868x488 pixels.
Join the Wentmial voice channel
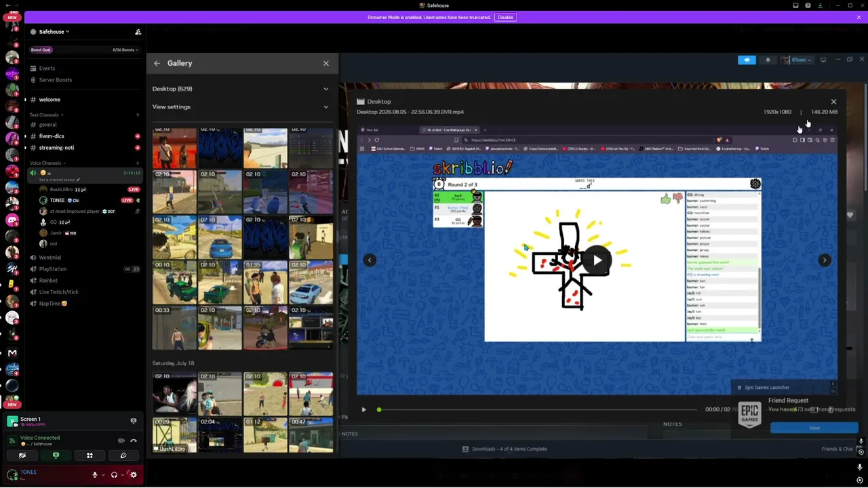pyautogui.click(x=50, y=258)
